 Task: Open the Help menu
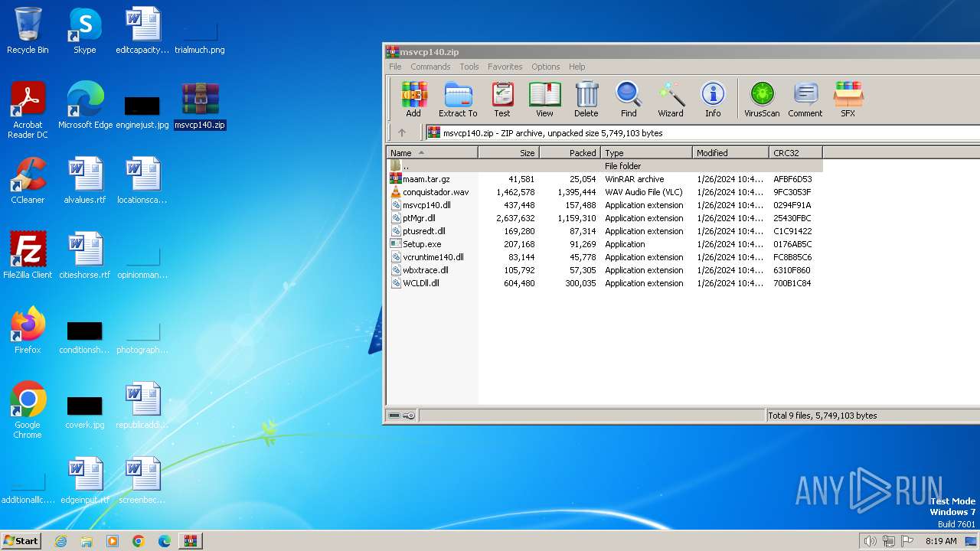click(x=577, y=67)
